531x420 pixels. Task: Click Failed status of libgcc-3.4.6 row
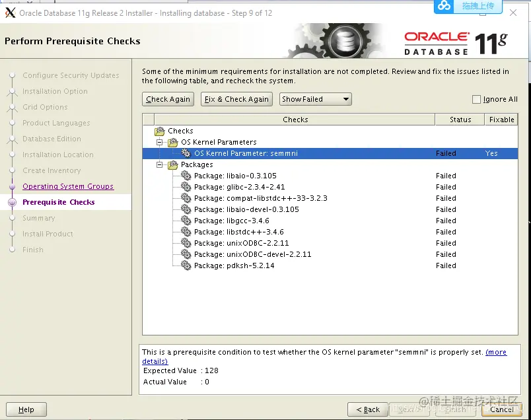(446, 221)
